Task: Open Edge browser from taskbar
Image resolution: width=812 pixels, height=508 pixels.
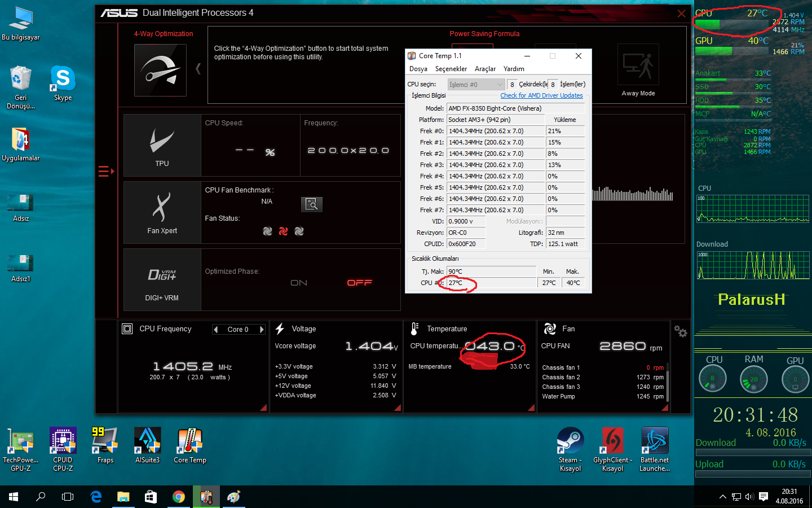Action: tap(96, 497)
